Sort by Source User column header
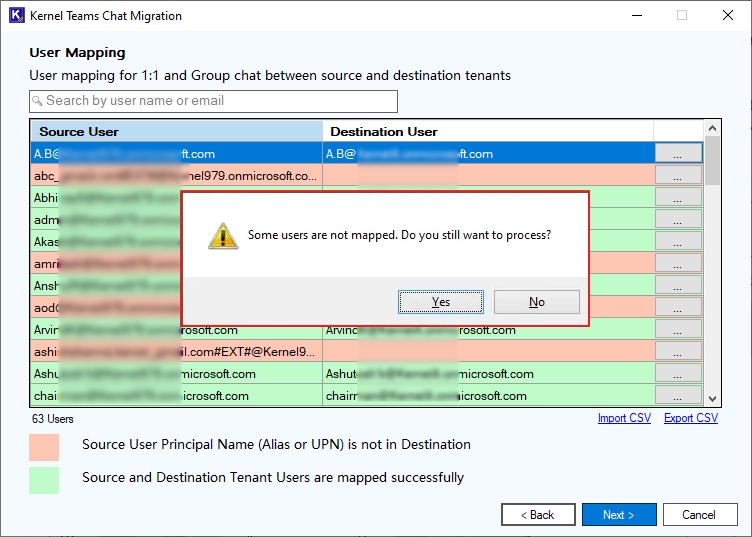 [x=177, y=131]
